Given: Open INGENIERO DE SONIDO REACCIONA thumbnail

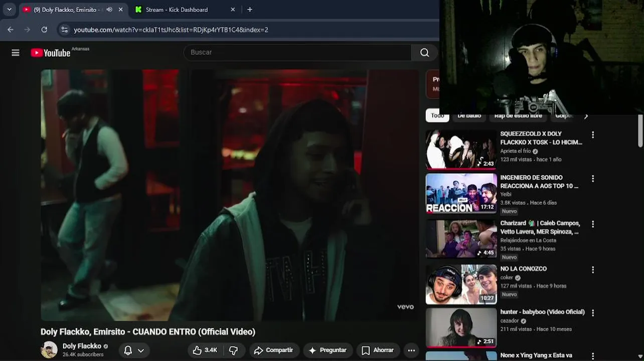Looking at the screenshot, I should [x=461, y=194].
